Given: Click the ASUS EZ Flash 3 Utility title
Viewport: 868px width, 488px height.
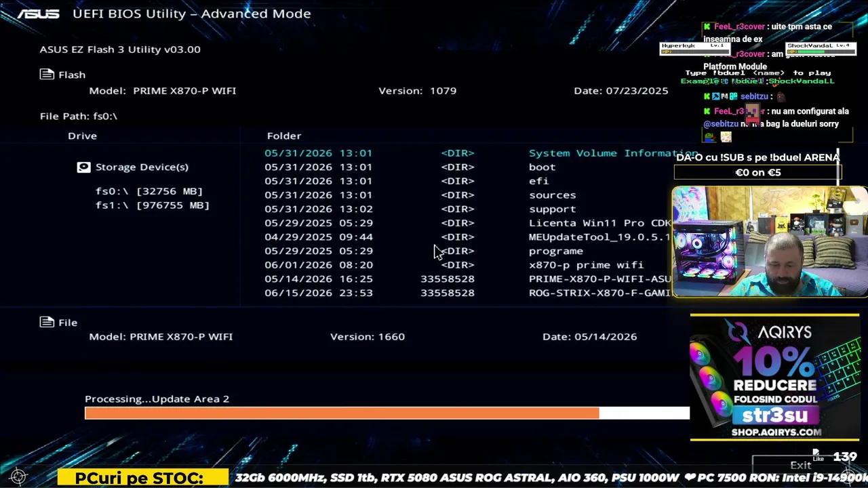Looking at the screenshot, I should coord(120,49).
